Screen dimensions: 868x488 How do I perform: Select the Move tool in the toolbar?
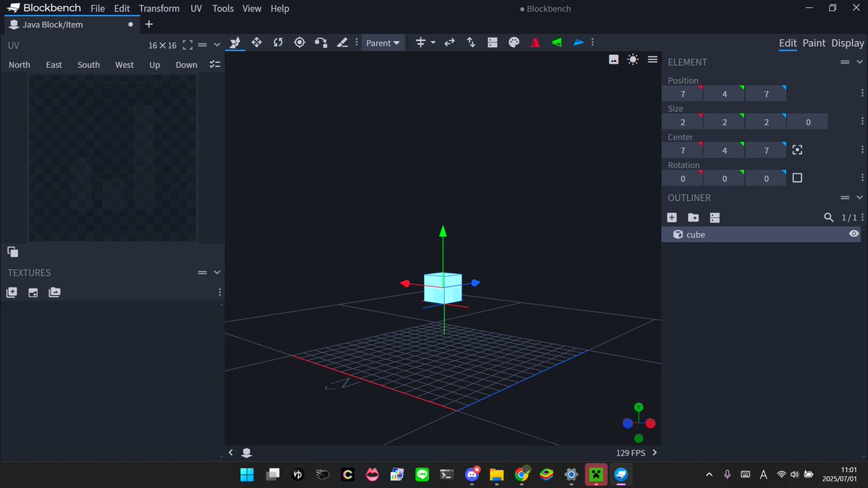[256, 43]
